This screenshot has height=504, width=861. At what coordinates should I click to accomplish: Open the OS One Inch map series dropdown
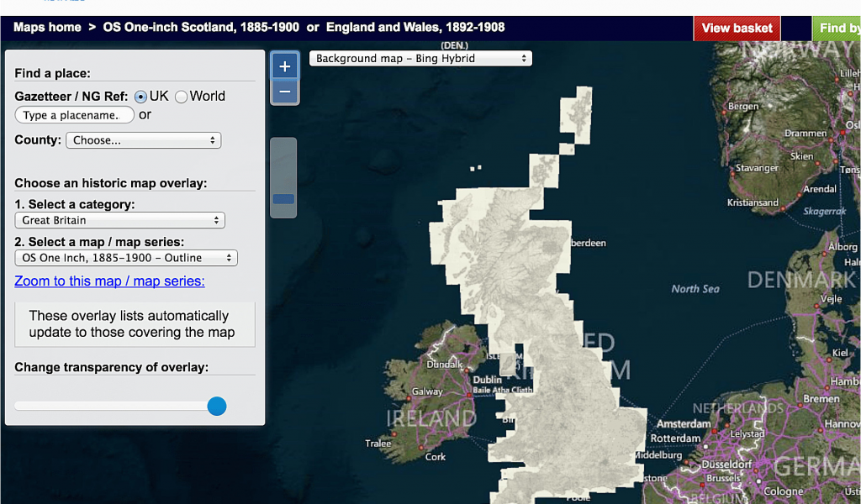[x=126, y=258]
